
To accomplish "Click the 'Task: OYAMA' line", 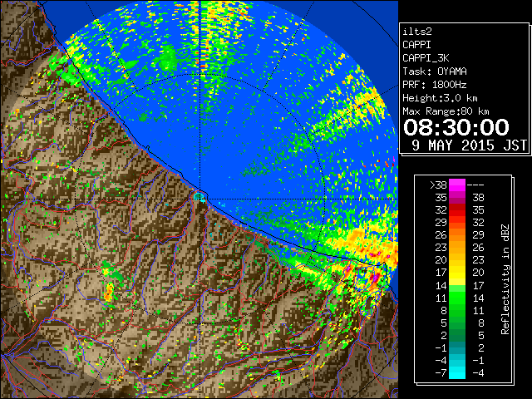I will [x=435, y=71].
